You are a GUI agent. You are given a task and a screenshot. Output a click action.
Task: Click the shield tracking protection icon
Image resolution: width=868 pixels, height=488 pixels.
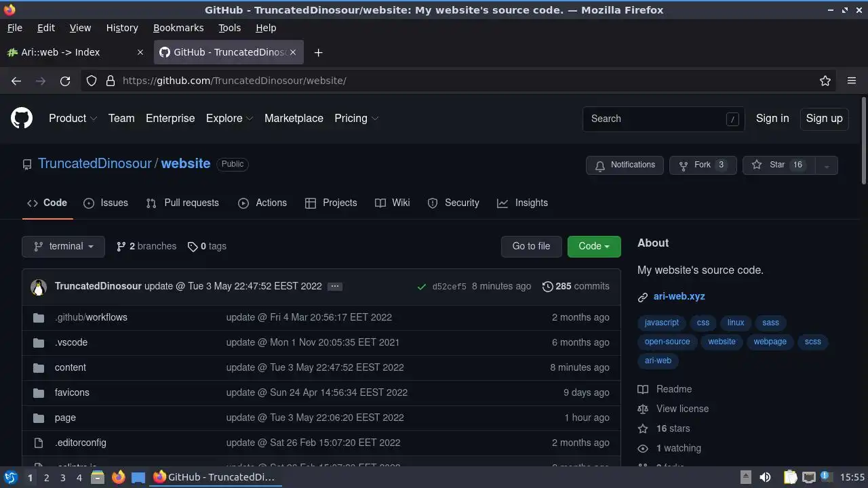click(x=92, y=81)
